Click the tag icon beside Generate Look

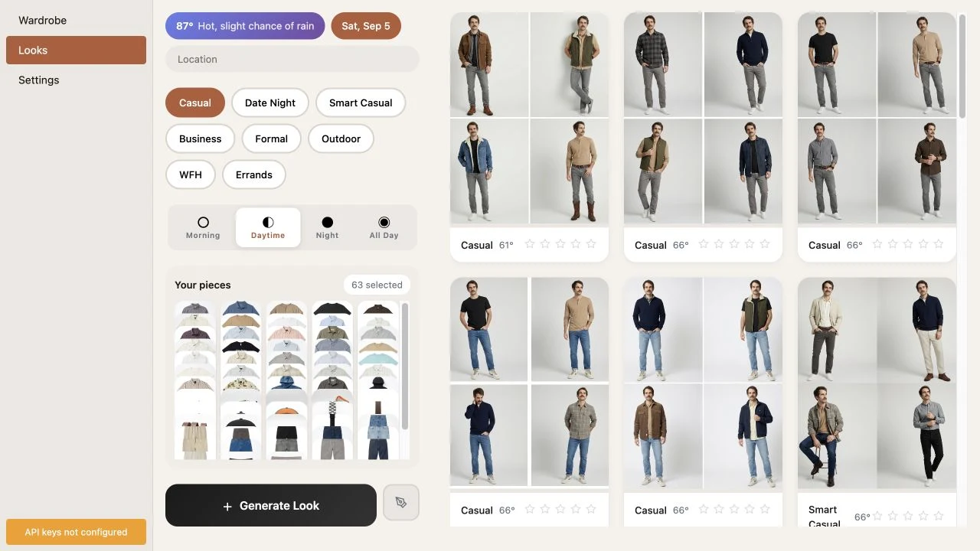click(401, 503)
